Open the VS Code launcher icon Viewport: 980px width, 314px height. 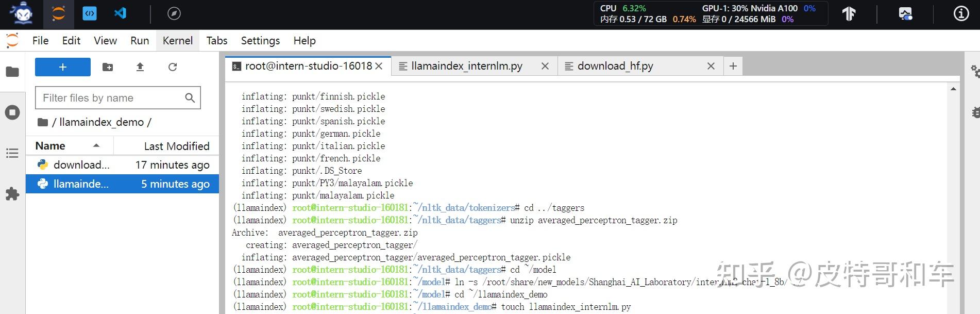pos(121,13)
